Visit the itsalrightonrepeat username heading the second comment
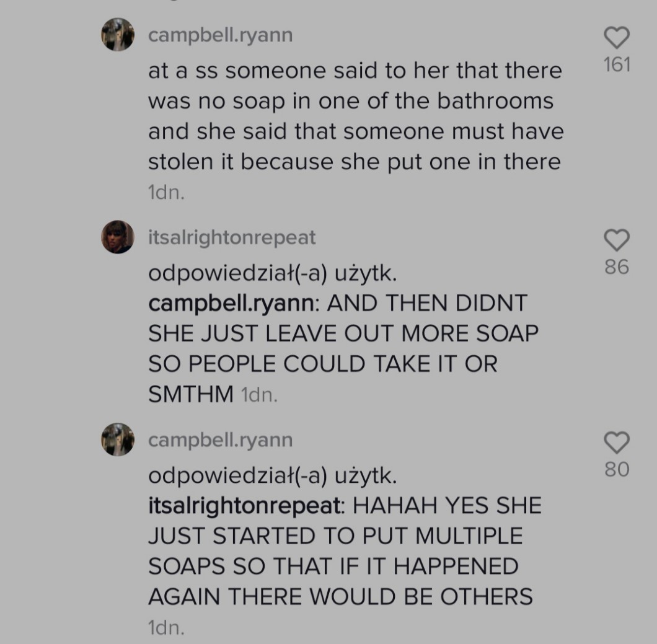This screenshot has width=657, height=644. coord(232,237)
